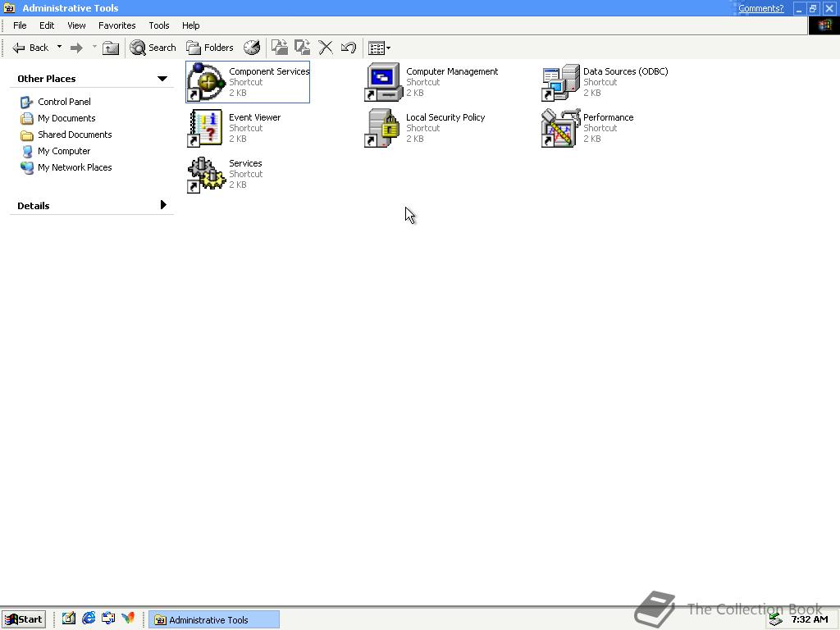Click the window title bar folder icon
This screenshot has width=840, height=630.
pos(9,8)
